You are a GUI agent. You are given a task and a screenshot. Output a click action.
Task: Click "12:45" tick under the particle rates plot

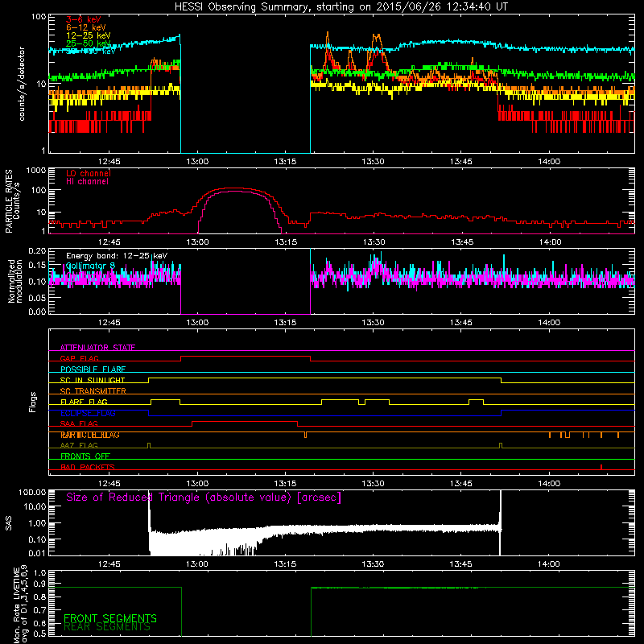(109, 242)
